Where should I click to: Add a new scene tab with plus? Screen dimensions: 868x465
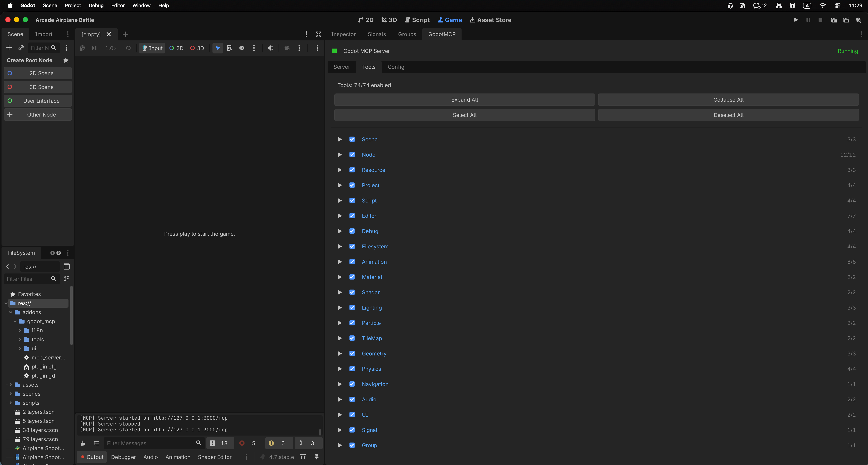125,34
